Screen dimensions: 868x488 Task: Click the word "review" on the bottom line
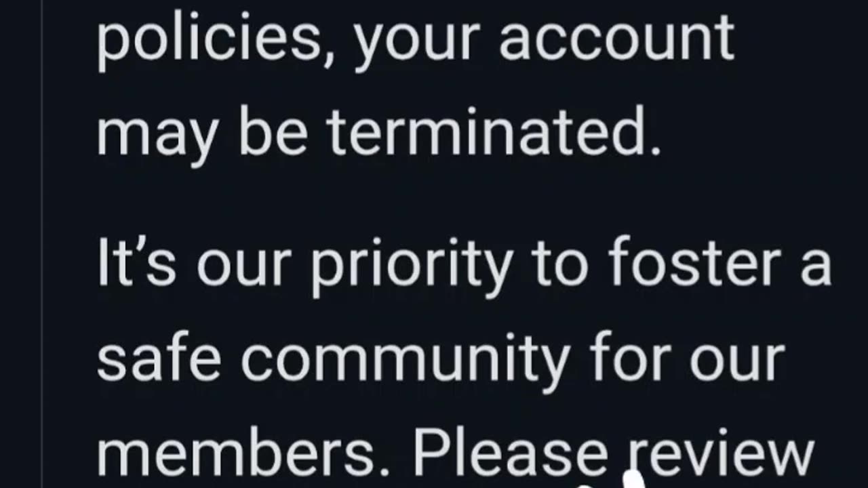click(720, 454)
